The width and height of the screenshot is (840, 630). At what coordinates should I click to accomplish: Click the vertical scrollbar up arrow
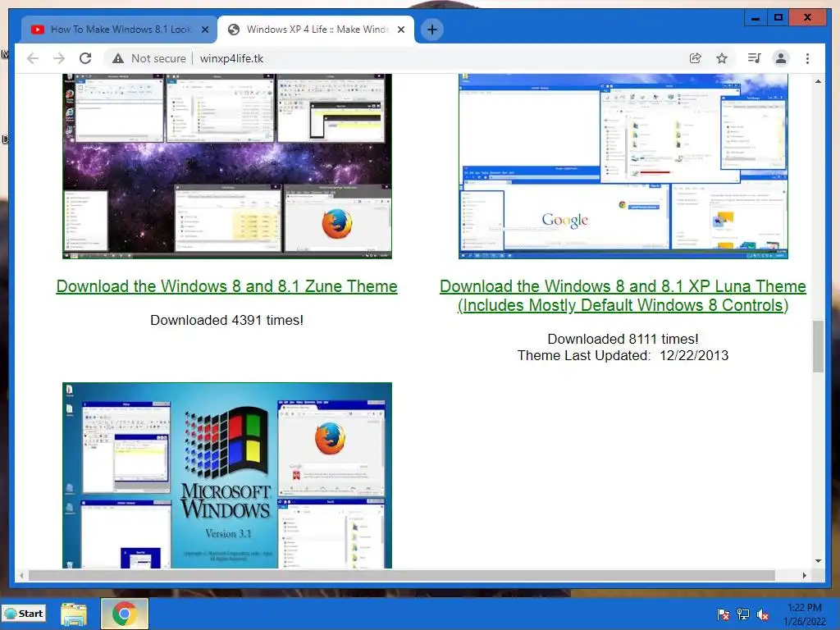click(x=818, y=81)
